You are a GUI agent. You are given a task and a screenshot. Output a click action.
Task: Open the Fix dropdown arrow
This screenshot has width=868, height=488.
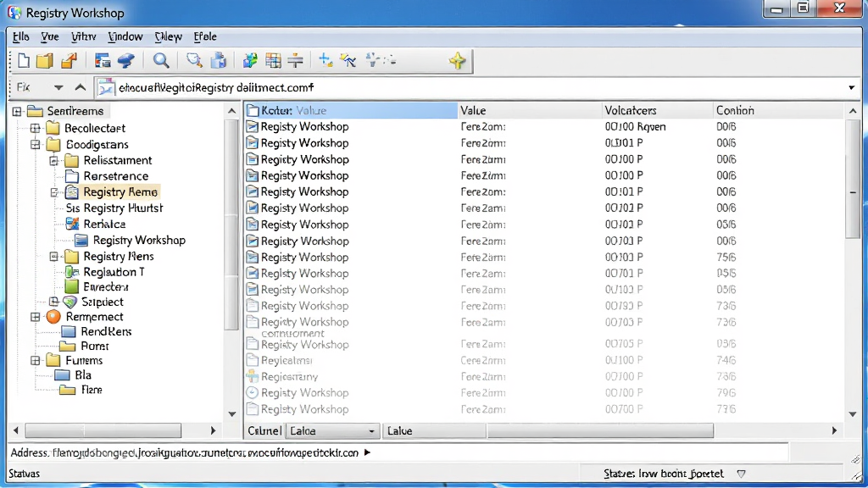(58, 87)
